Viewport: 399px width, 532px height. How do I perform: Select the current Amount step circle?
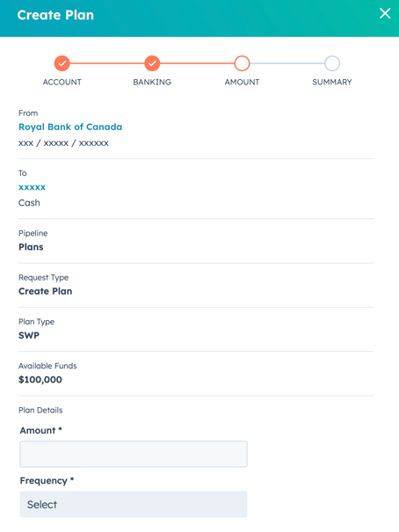pos(242,63)
